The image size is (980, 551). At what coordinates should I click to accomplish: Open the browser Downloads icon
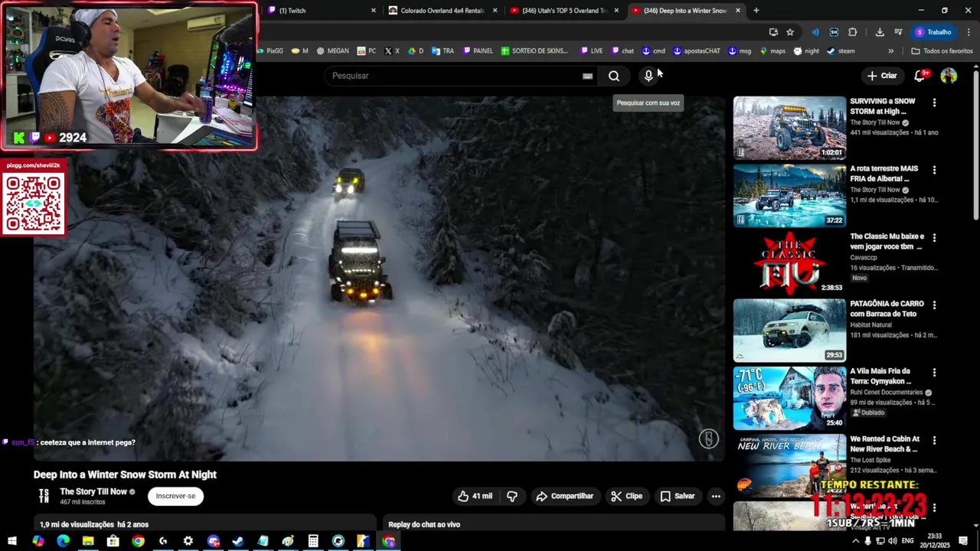(x=879, y=32)
